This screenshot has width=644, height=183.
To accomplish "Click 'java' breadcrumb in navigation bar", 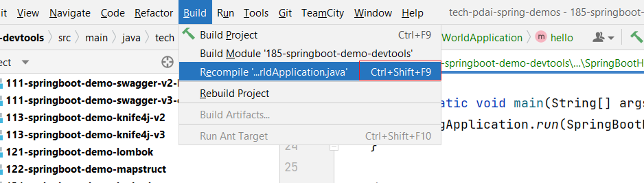I will click(x=131, y=38).
